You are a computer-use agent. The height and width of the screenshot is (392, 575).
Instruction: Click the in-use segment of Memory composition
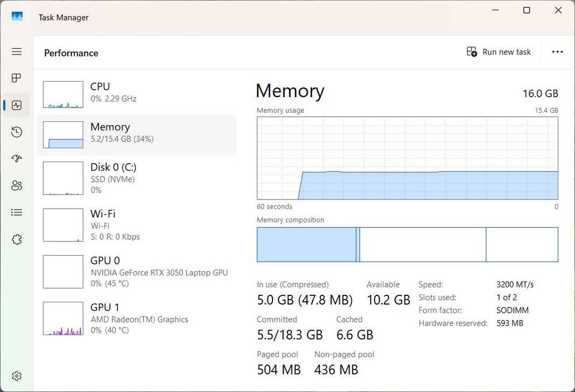pyautogui.click(x=306, y=244)
